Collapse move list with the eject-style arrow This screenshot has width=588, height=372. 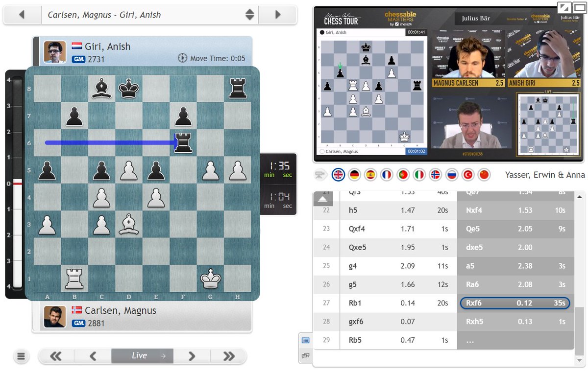(x=322, y=198)
